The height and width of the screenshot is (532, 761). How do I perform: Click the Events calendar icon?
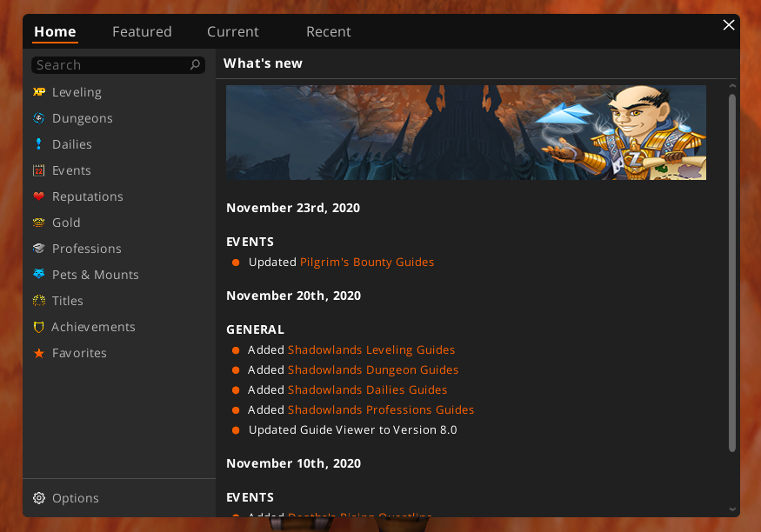[39, 170]
